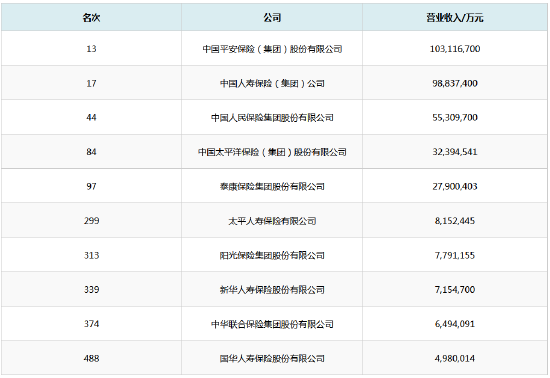Click the 名次 column header
The height and width of the screenshot is (378, 550).
tap(91, 18)
